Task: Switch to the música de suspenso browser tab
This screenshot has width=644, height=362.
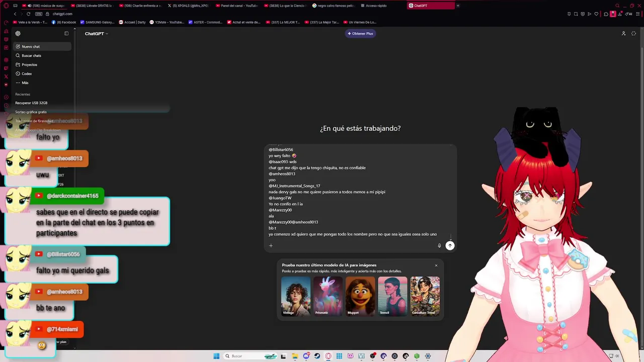Action: point(44,6)
